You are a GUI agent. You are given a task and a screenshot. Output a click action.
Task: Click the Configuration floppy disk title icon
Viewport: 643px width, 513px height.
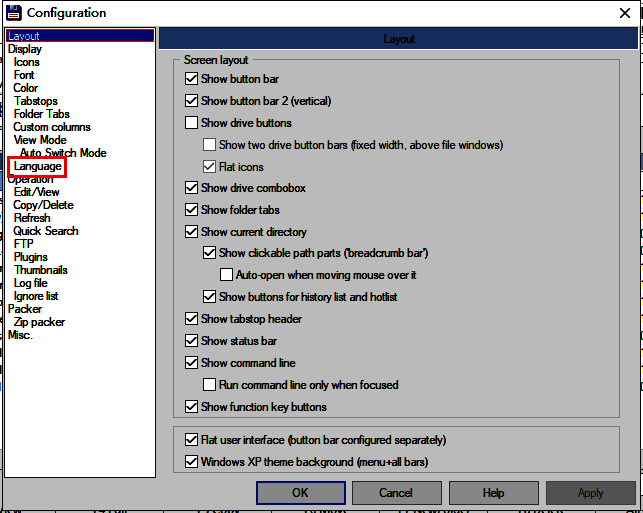13,12
